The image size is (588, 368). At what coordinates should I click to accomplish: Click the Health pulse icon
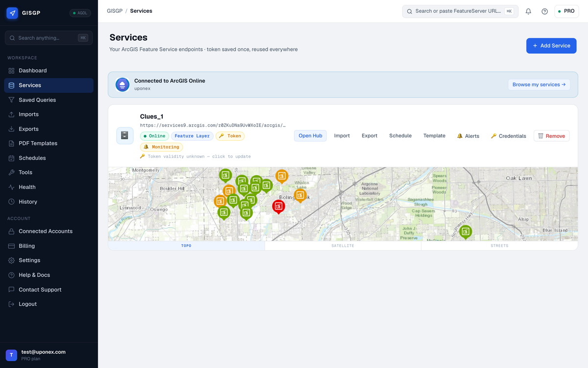(12, 187)
